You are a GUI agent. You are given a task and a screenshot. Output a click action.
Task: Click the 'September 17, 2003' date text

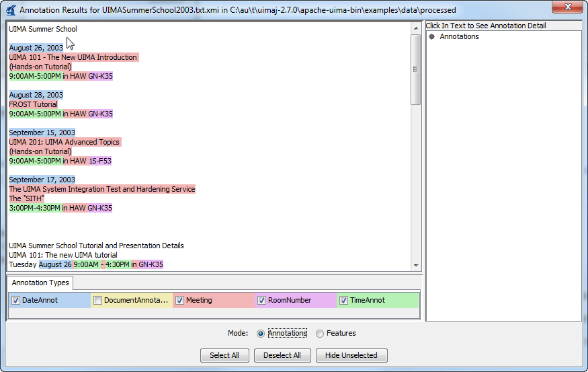(42, 180)
